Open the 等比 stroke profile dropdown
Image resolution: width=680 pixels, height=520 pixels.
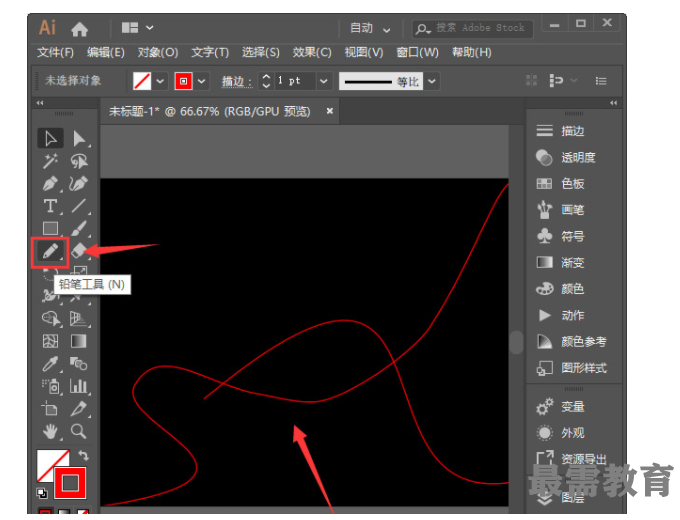pos(432,81)
